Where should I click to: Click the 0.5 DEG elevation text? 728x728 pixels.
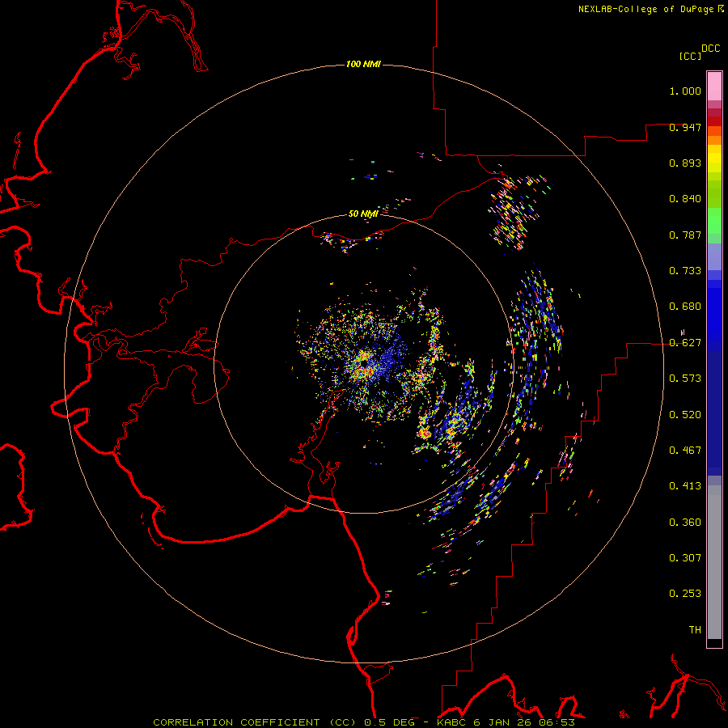pos(391,722)
